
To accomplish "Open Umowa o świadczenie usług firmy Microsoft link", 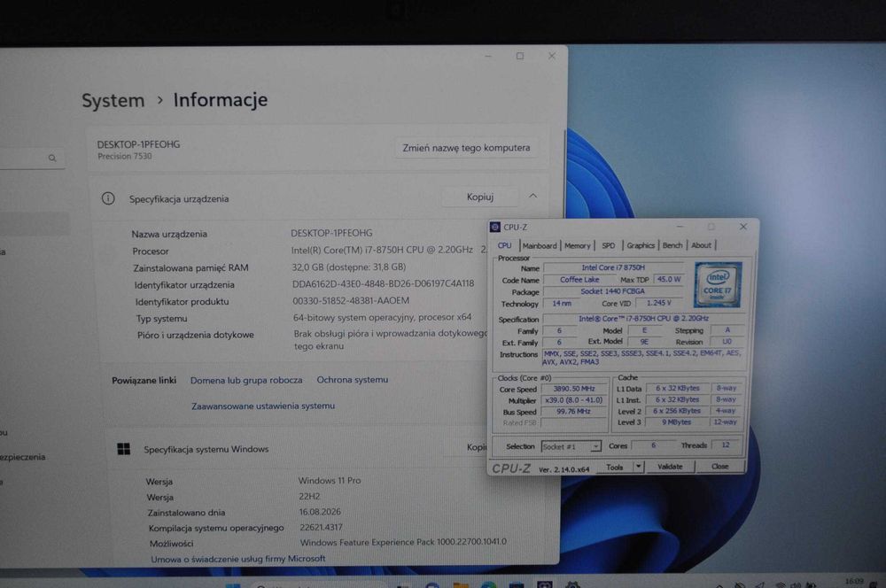I will 238,559.
